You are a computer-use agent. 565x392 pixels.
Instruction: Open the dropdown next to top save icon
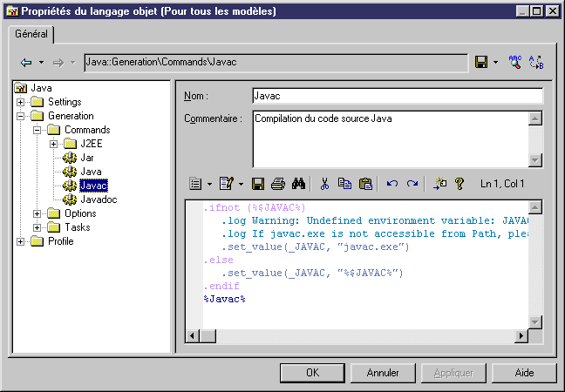496,62
